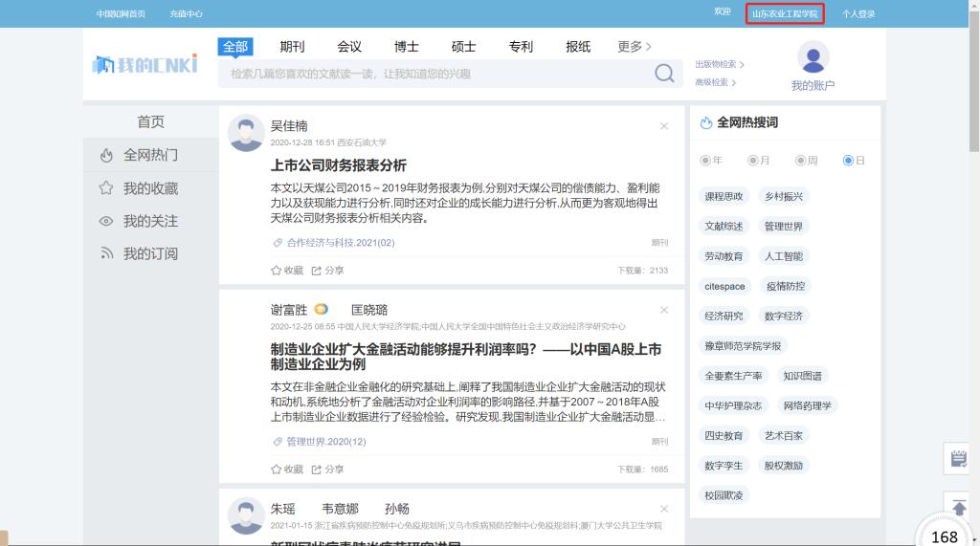Open the feedback note icon at right edge
Screen dimensions: 980x546
[959, 459]
